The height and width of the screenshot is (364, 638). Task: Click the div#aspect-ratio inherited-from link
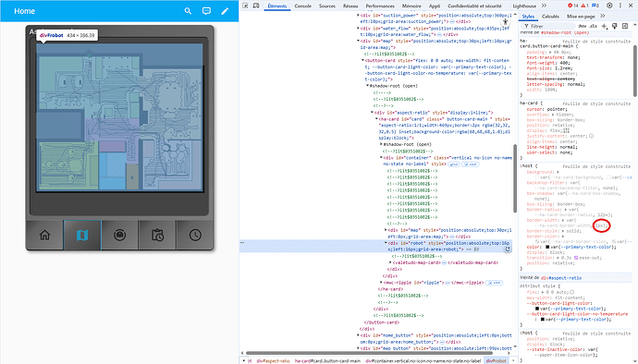coord(561,278)
